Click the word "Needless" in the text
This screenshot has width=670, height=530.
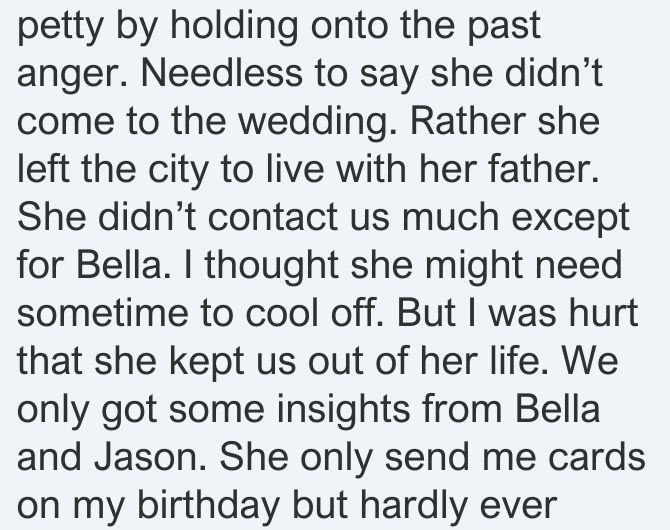tap(221, 72)
